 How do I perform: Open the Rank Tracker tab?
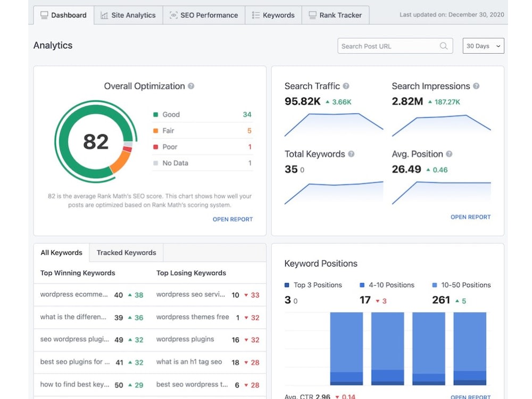(x=335, y=15)
